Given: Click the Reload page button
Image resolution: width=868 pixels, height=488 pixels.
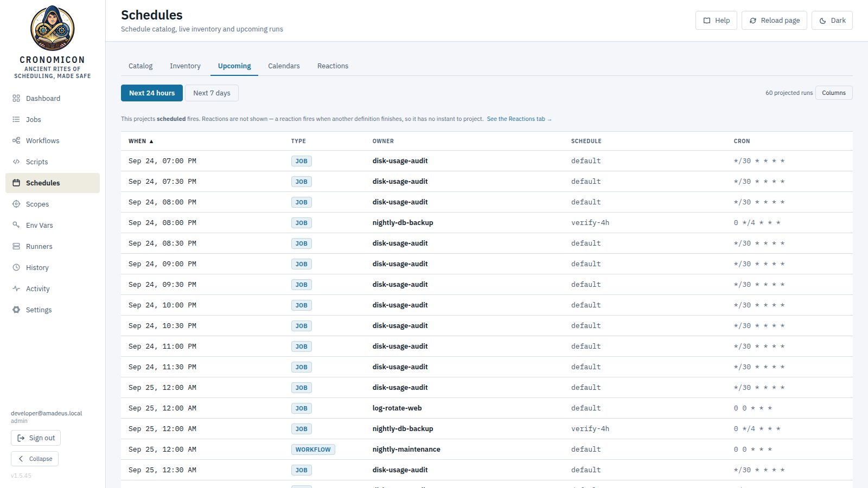Looking at the screenshot, I should pyautogui.click(x=774, y=21).
